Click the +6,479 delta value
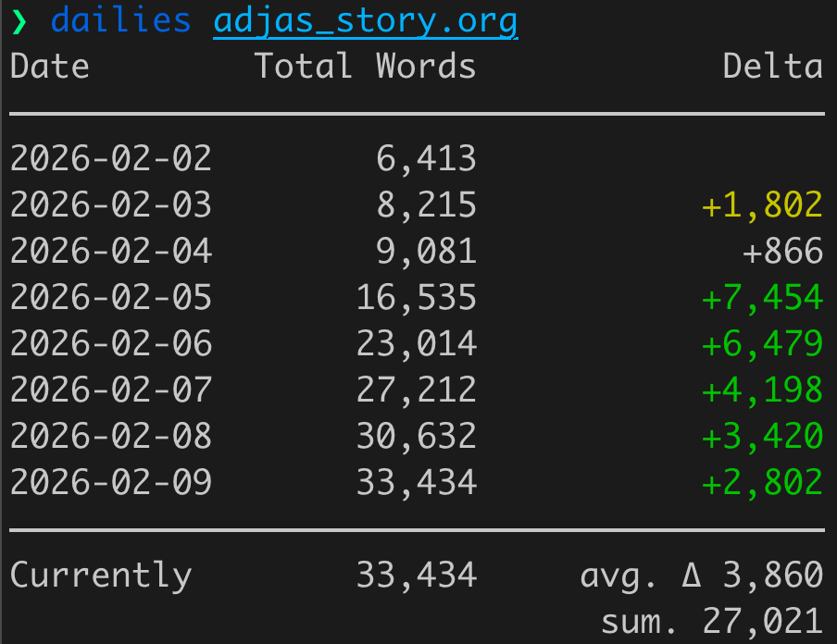The width and height of the screenshot is (837, 644). [762, 344]
